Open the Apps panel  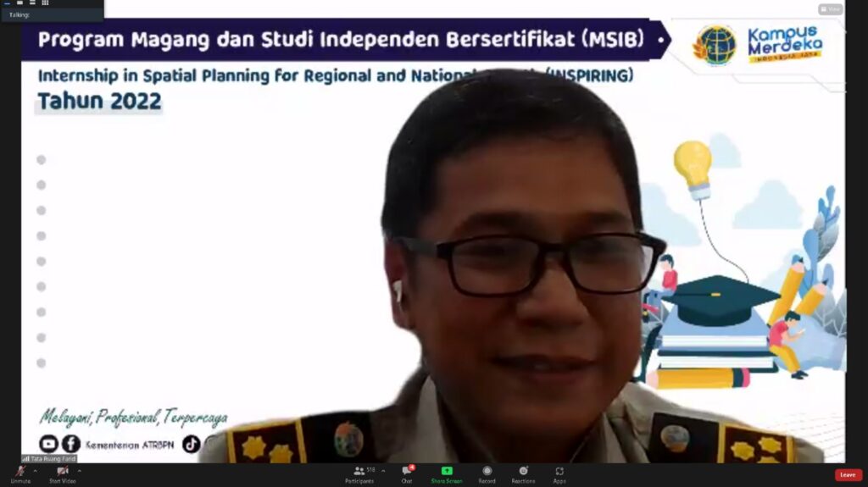559,473
